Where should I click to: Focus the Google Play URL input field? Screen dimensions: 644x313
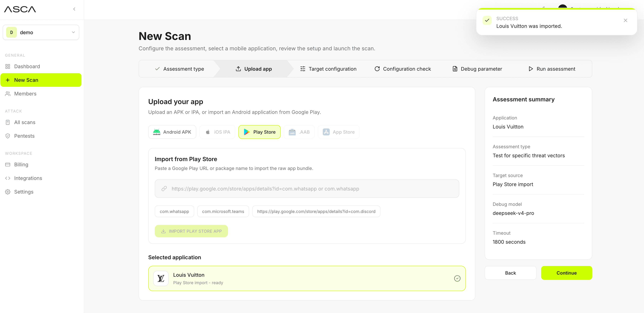(307, 189)
